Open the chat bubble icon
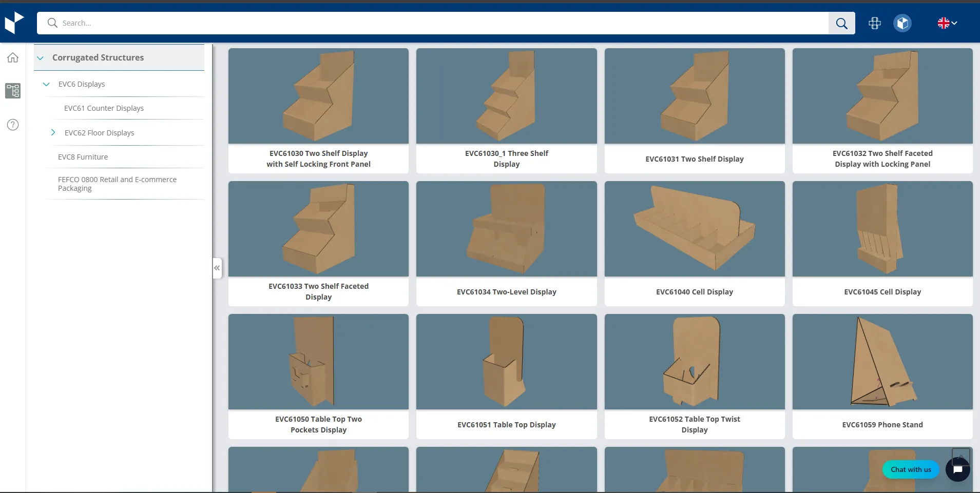The width and height of the screenshot is (980, 493). pyautogui.click(x=958, y=469)
